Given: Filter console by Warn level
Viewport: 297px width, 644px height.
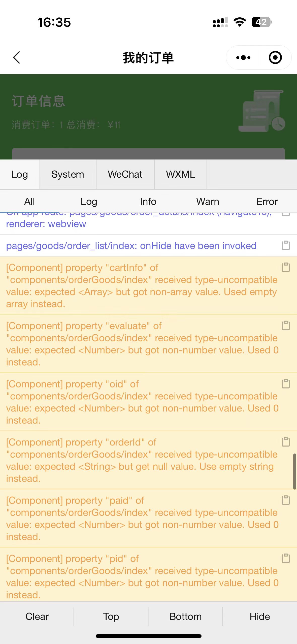Looking at the screenshot, I should coord(208,202).
